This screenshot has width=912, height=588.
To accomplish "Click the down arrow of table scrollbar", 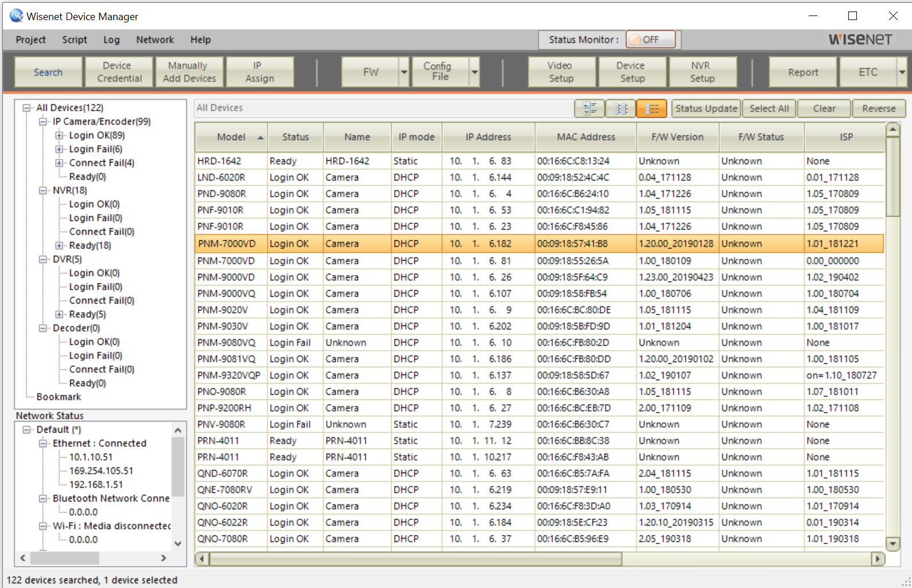I will pyautogui.click(x=892, y=543).
